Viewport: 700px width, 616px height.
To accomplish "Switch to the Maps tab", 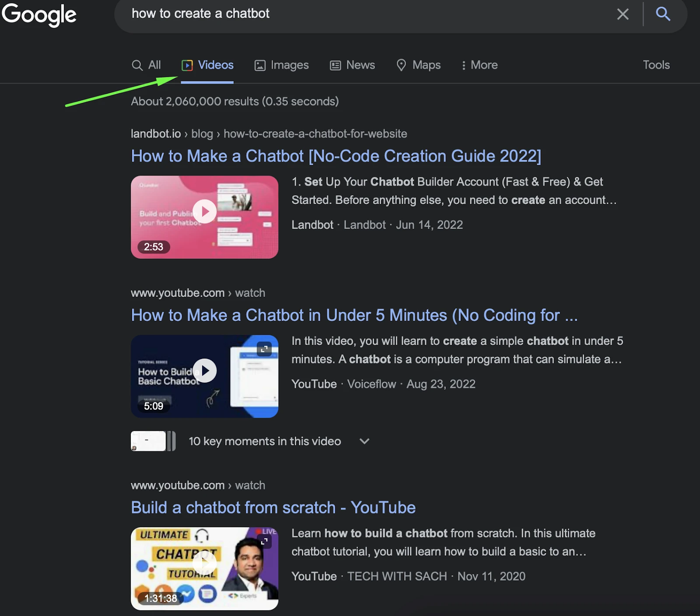I will click(418, 65).
